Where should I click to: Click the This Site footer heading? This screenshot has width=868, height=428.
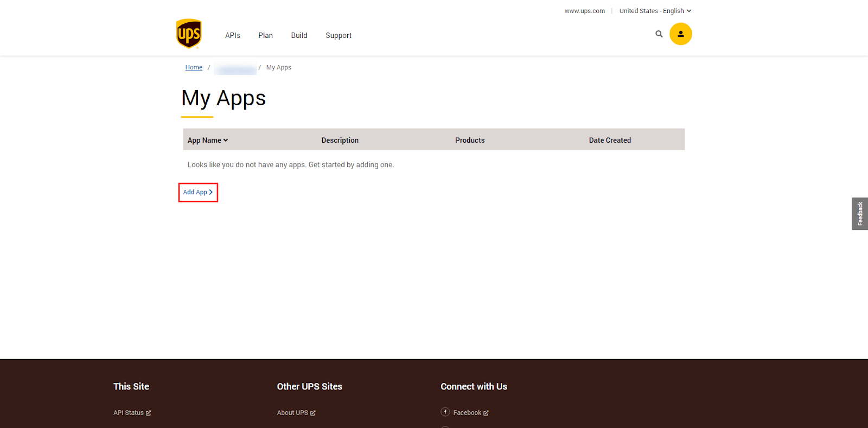(x=131, y=386)
